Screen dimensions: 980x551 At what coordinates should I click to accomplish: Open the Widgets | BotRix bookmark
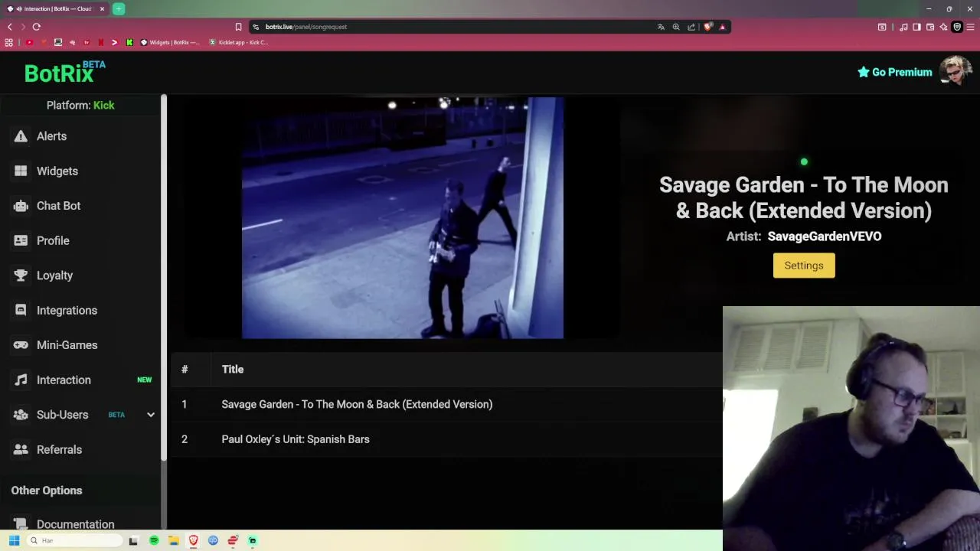click(x=169, y=43)
